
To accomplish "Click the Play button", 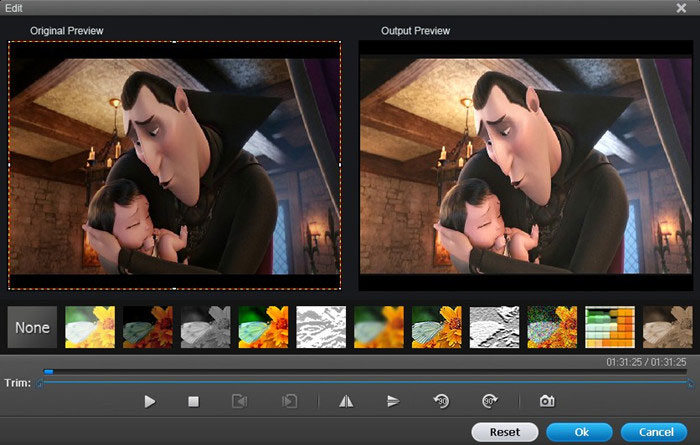I will (150, 402).
